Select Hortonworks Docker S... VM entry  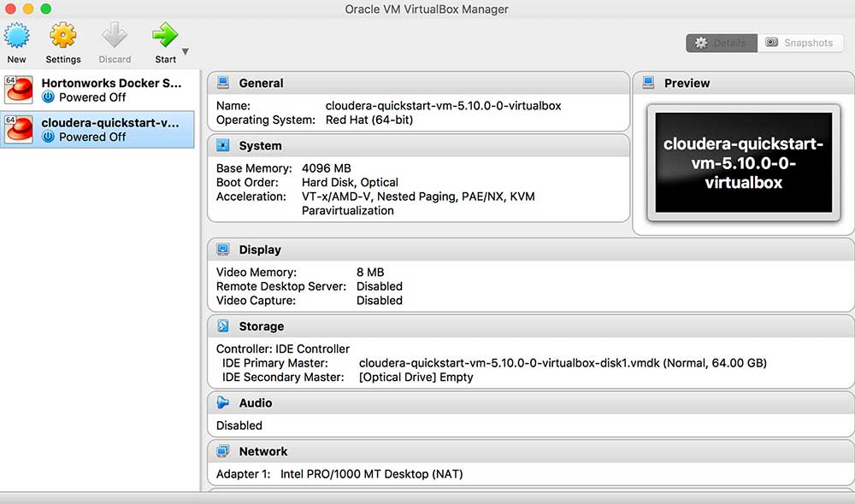pyautogui.click(x=97, y=90)
